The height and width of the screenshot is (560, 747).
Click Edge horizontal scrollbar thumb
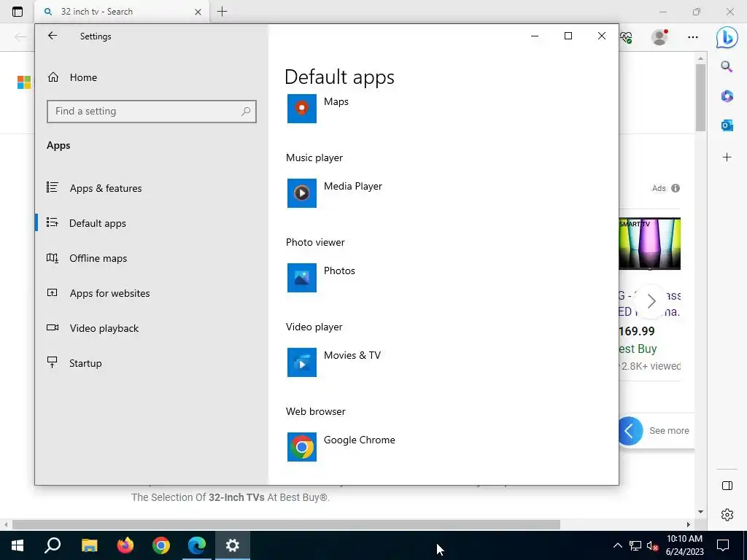coord(286,524)
